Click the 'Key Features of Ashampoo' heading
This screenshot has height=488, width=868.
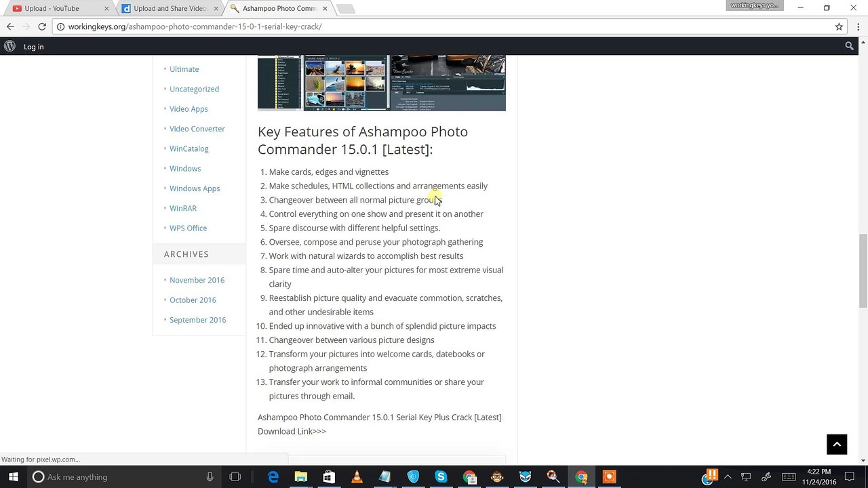[363, 140]
